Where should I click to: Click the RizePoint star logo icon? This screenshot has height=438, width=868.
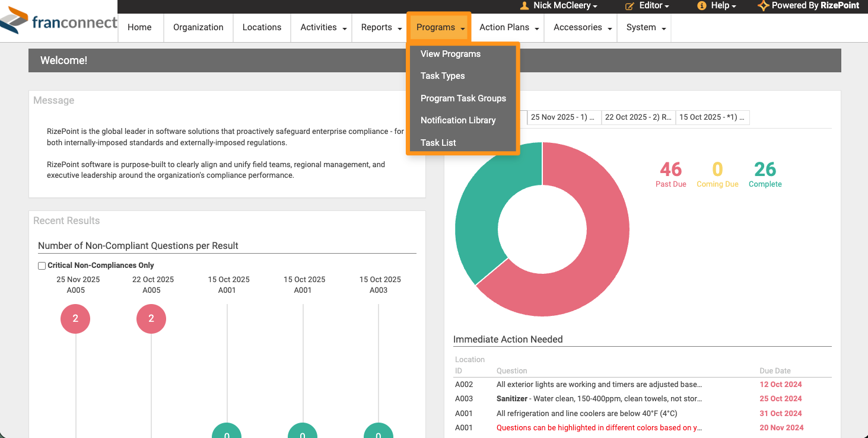764,5
